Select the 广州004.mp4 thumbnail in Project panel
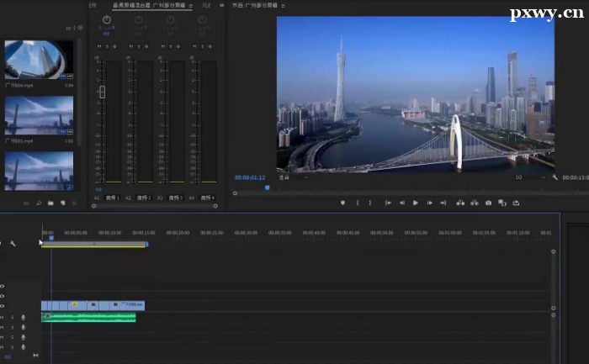The image size is (589, 364). [39, 59]
